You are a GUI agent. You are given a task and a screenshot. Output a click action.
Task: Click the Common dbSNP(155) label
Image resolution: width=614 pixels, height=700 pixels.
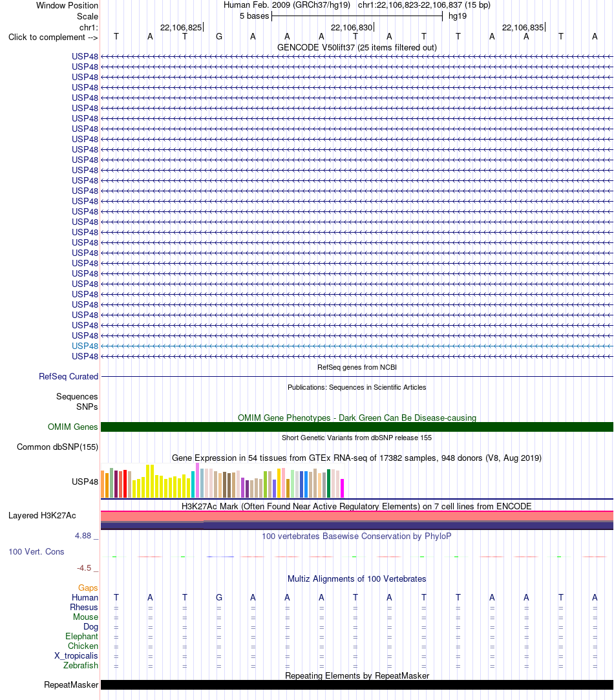click(x=57, y=447)
